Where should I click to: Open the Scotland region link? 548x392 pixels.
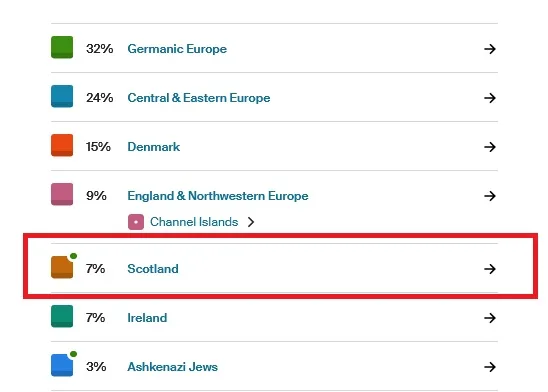153,269
